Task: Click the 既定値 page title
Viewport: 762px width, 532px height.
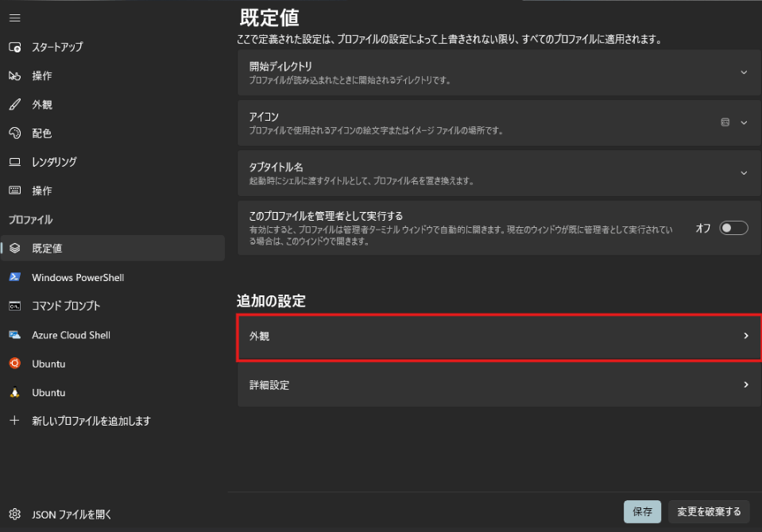Action: [269, 18]
